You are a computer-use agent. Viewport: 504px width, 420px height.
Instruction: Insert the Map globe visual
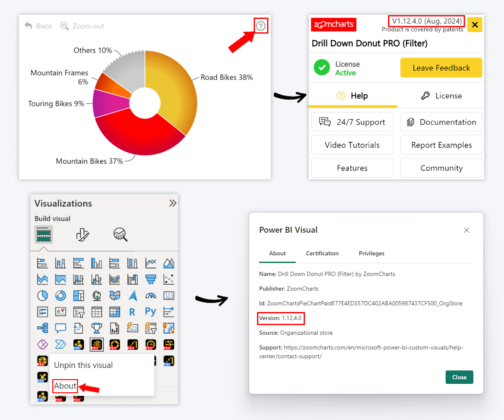click(x=97, y=296)
